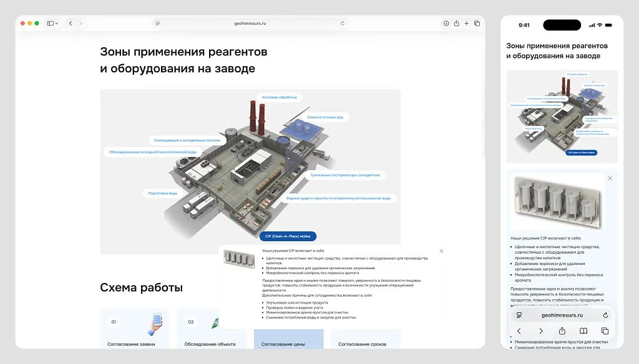Reload the page via refresh icon
The image size is (639, 364).
pos(342,23)
